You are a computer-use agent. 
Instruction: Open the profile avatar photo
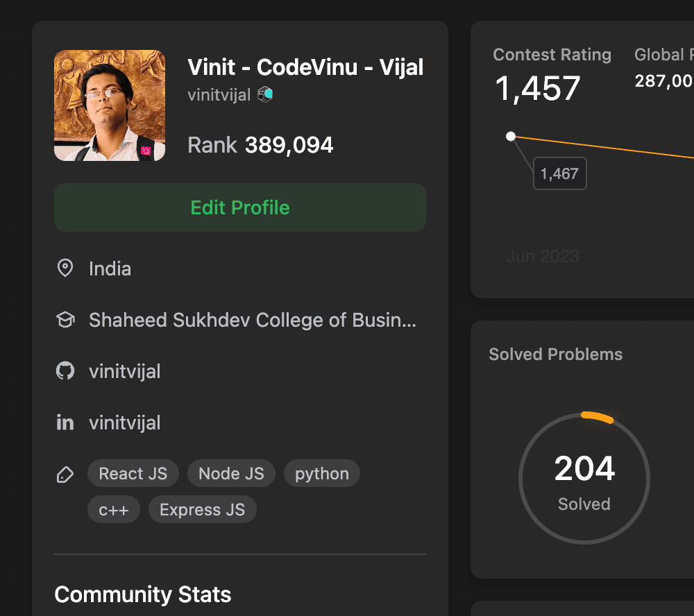coord(110,105)
